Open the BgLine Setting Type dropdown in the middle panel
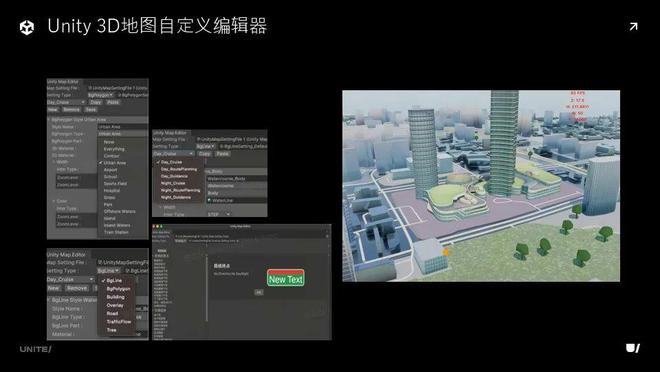Viewport: 660px width, 372px height. pos(206,146)
